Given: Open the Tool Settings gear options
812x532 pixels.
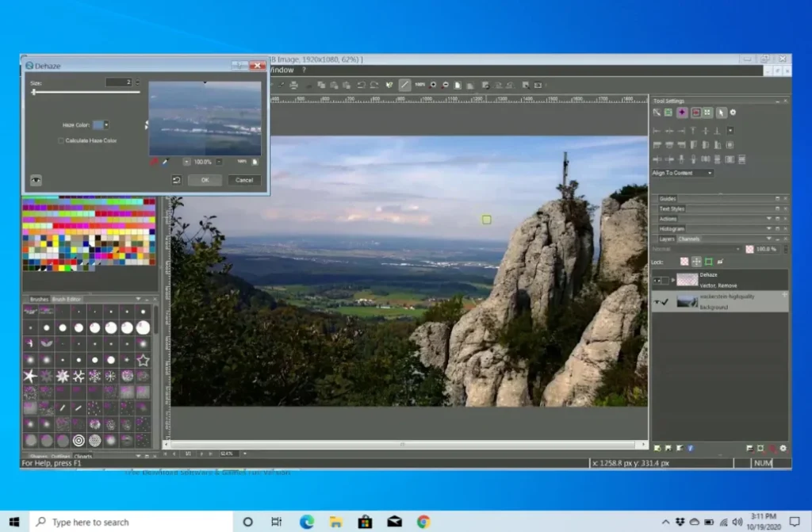Looking at the screenshot, I should [733, 113].
